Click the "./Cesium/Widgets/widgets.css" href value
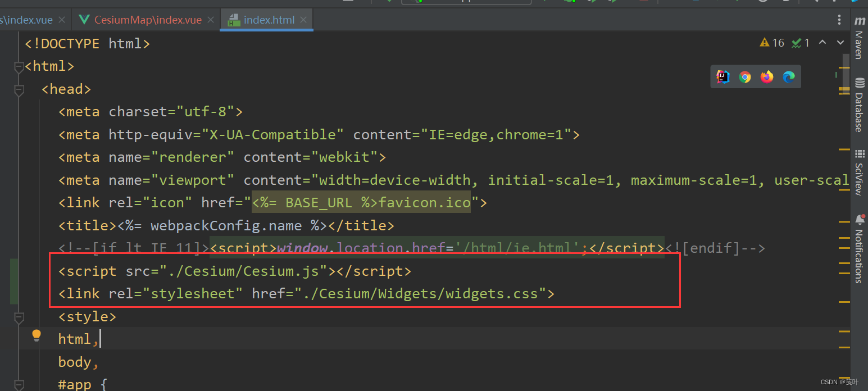Viewport: 868px width, 391px height. coord(420,294)
